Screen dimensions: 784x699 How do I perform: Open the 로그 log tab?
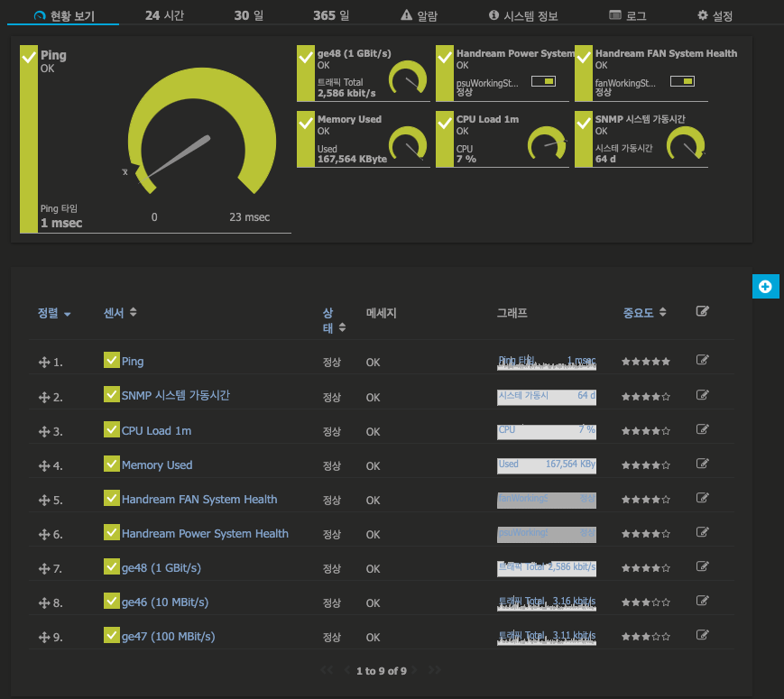[628, 15]
